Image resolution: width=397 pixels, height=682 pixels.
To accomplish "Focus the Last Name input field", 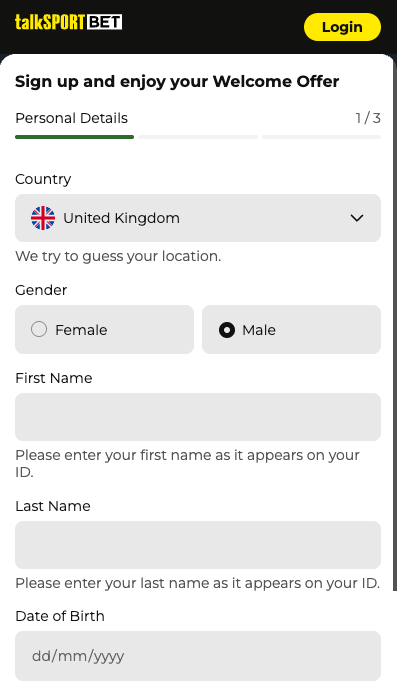I will [x=198, y=545].
